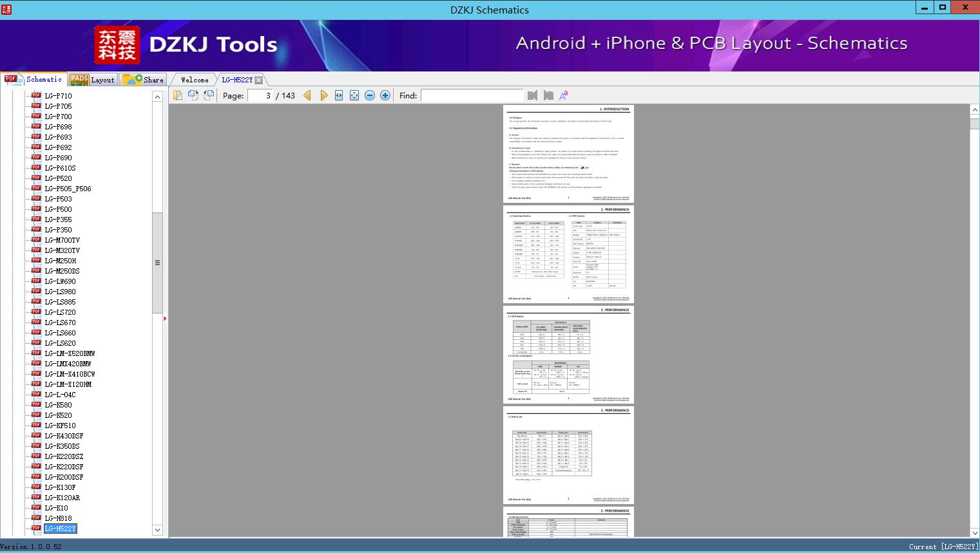980x553 pixels.
Task: Select LG-KF510 in the tree
Action: pyautogui.click(x=60, y=426)
